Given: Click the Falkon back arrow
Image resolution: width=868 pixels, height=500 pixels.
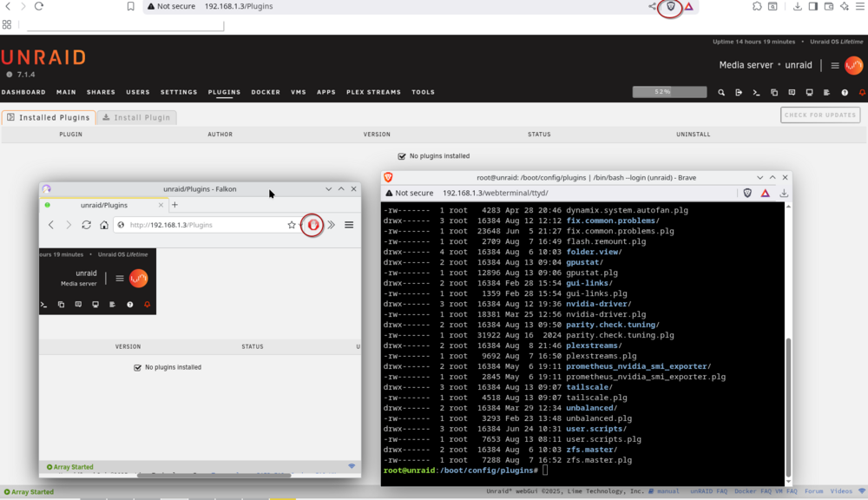Looking at the screenshot, I should pyautogui.click(x=51, y=225).
